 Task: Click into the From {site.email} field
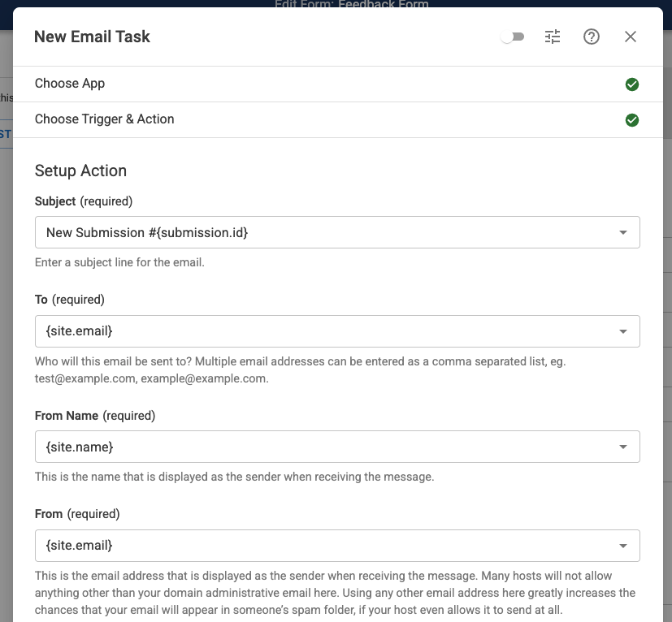pyautogui.click(x=317, y=546)
